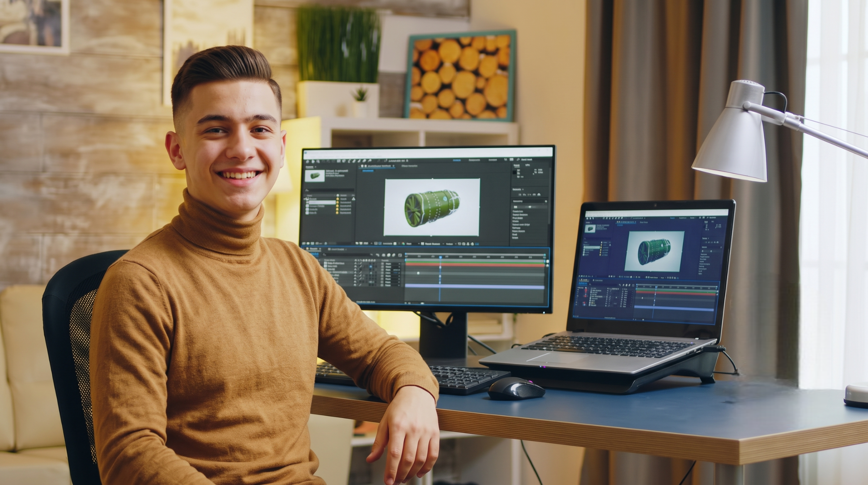
Task: Select the first timeline tab on the monitor
Action: click(x=314, y=249)
